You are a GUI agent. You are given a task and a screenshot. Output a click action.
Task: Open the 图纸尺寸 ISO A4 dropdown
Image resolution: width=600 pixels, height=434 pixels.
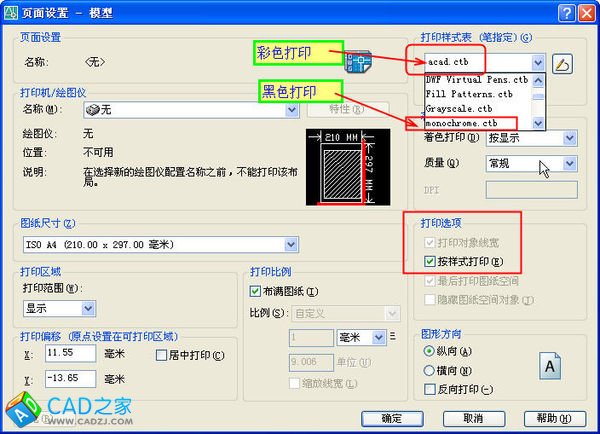tap(161, 243)
